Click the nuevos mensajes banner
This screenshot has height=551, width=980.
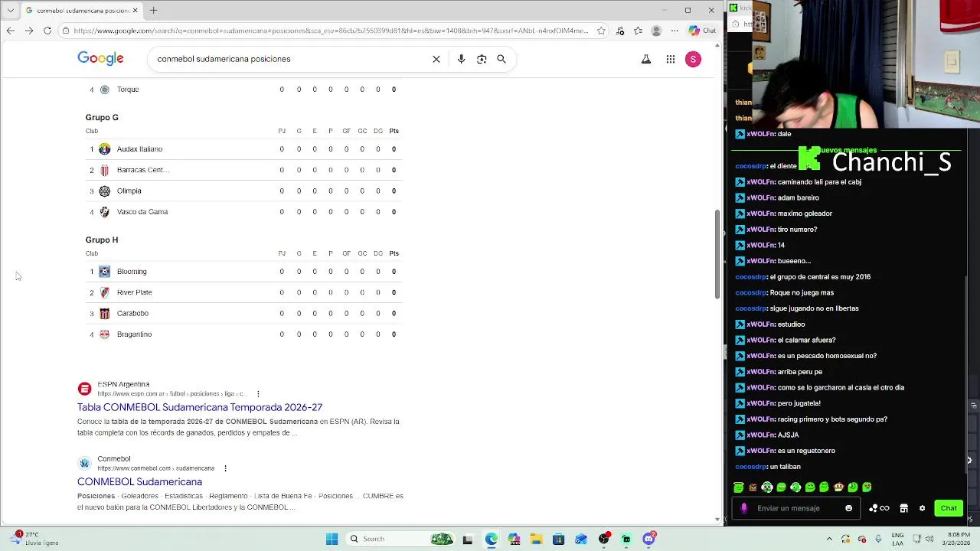(x=847, y=151)
